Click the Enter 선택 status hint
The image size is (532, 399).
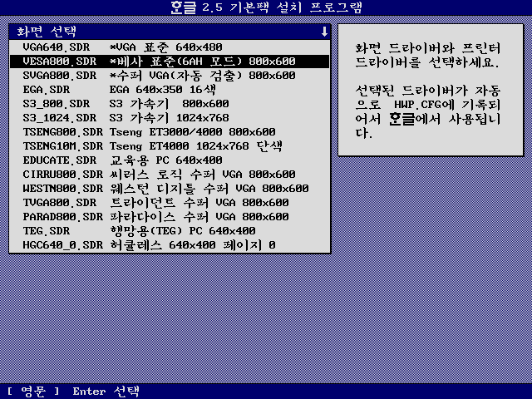tap(106, 392)
